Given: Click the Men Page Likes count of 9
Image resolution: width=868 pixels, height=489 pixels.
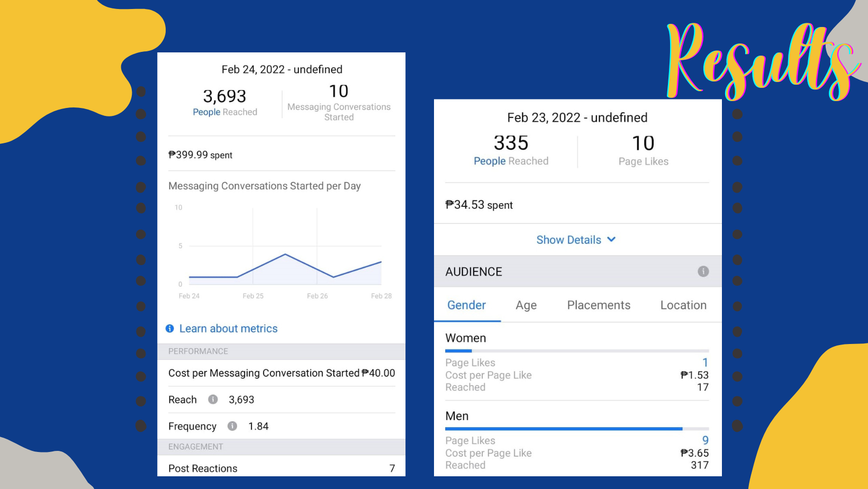Looking at the screenshot, I should pyautogui.click(x=705, y=440).
